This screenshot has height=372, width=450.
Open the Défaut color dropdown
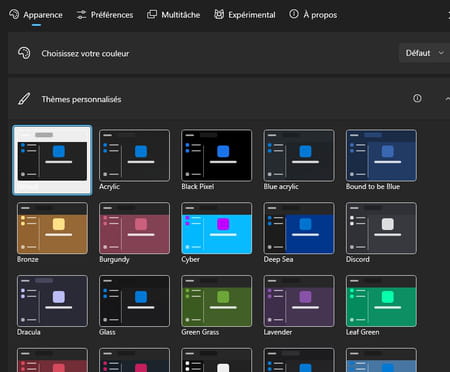(424, 53)
